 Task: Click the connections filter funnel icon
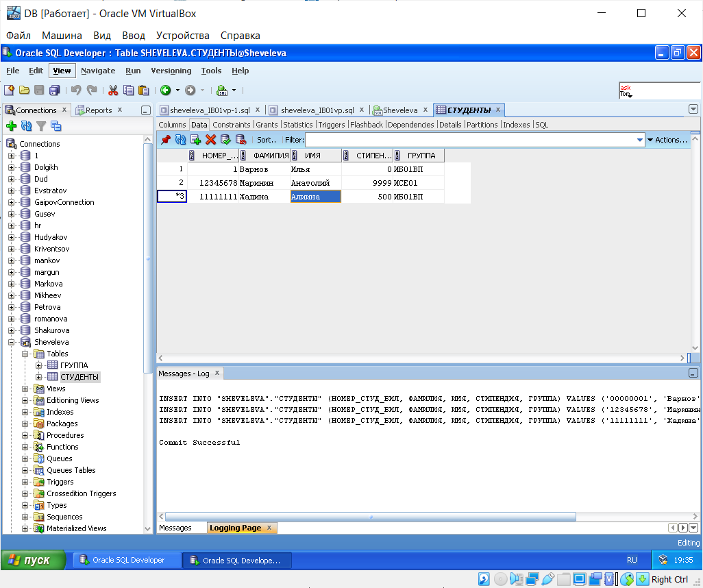(x=41, y=126)
